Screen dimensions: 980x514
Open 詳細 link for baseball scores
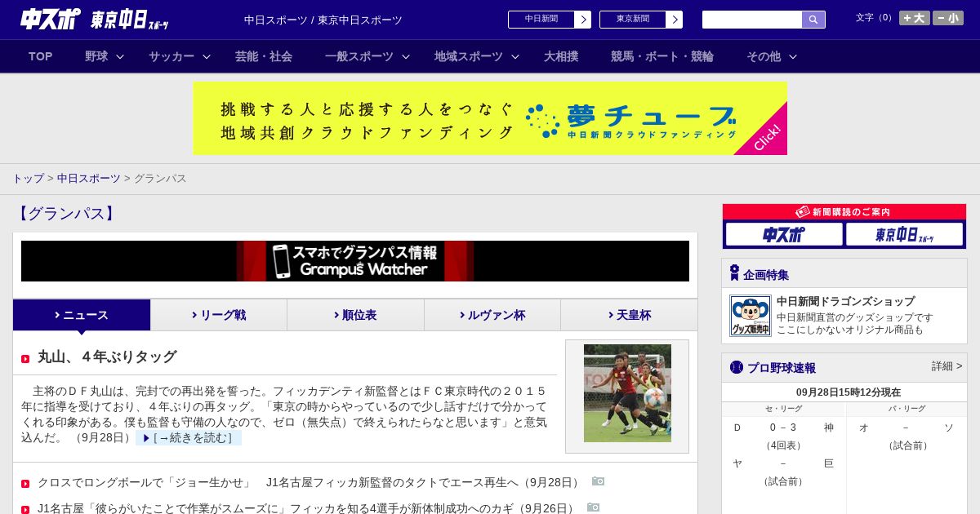pyautogui.click(x=947, y=366)
